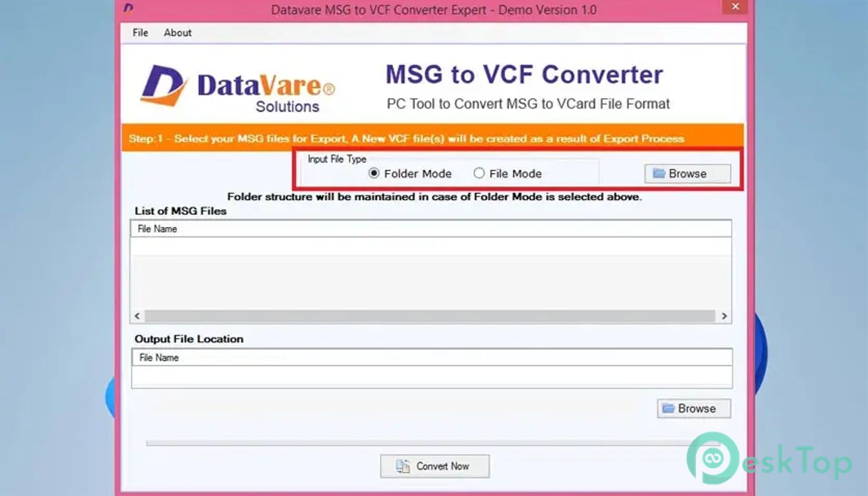Click the MSG to VCF Converter heading
This screenshot has height=496, width=868.
pyautogui.click(x=524, y=75)
